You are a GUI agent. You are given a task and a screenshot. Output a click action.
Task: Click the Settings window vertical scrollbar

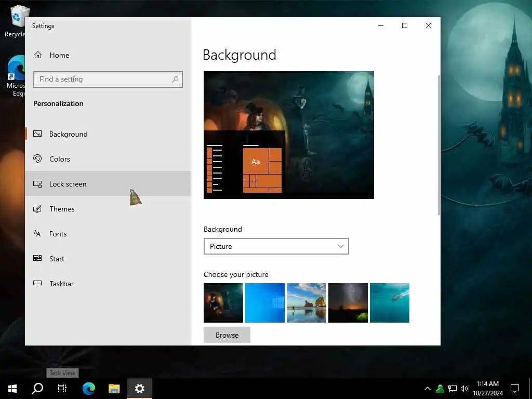438,145
